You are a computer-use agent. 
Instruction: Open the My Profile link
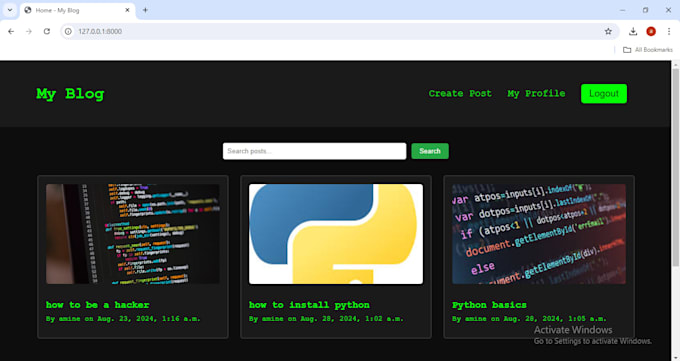(x=536, y=93)
